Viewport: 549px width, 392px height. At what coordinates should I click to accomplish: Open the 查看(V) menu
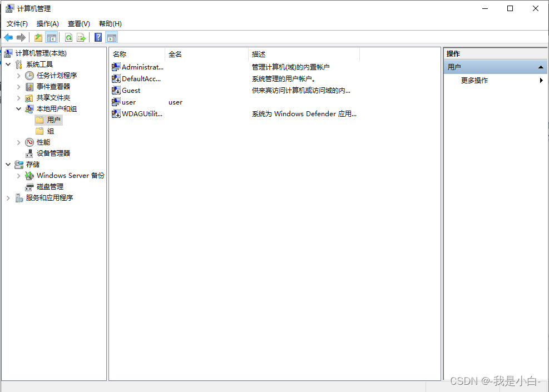click(79, 23)
